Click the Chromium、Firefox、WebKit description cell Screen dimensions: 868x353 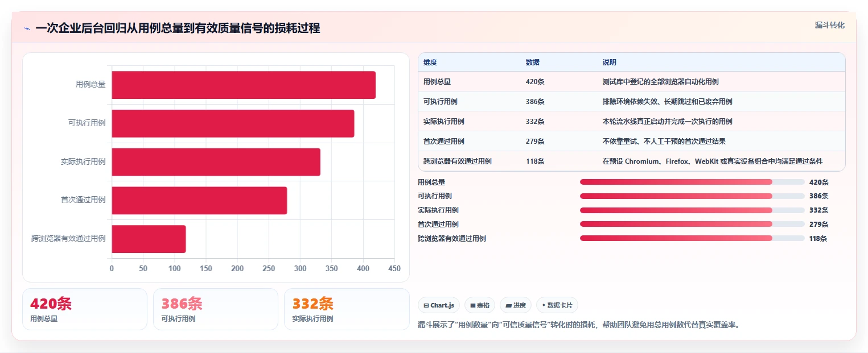[721, 161]
